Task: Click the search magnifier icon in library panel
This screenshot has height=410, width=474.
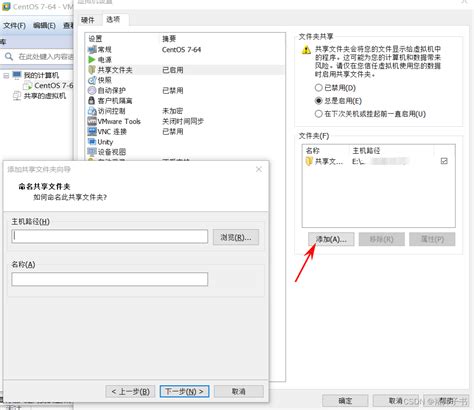Action: pyautogui.click(x=9, y=56)
